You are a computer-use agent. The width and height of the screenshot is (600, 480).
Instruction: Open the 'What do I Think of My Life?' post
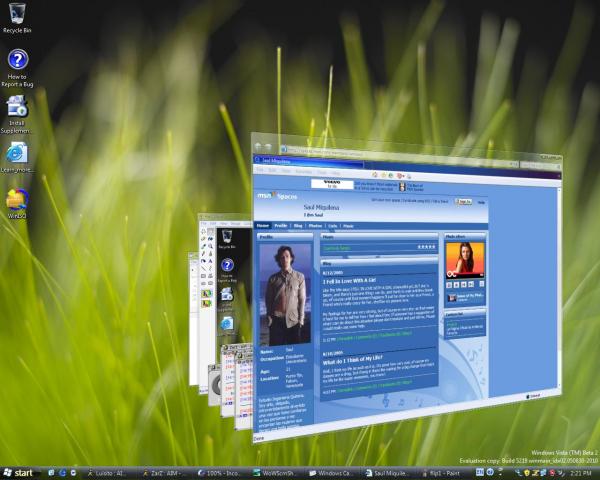point(353,360)
